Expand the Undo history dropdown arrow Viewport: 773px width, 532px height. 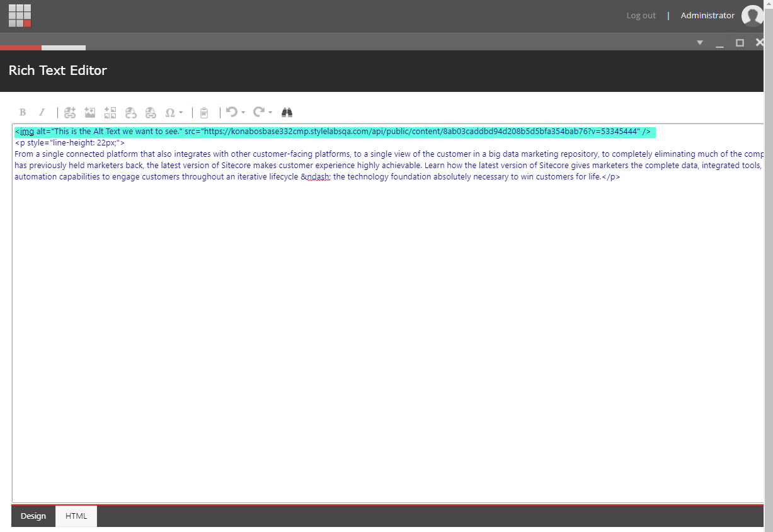(243, 113)
